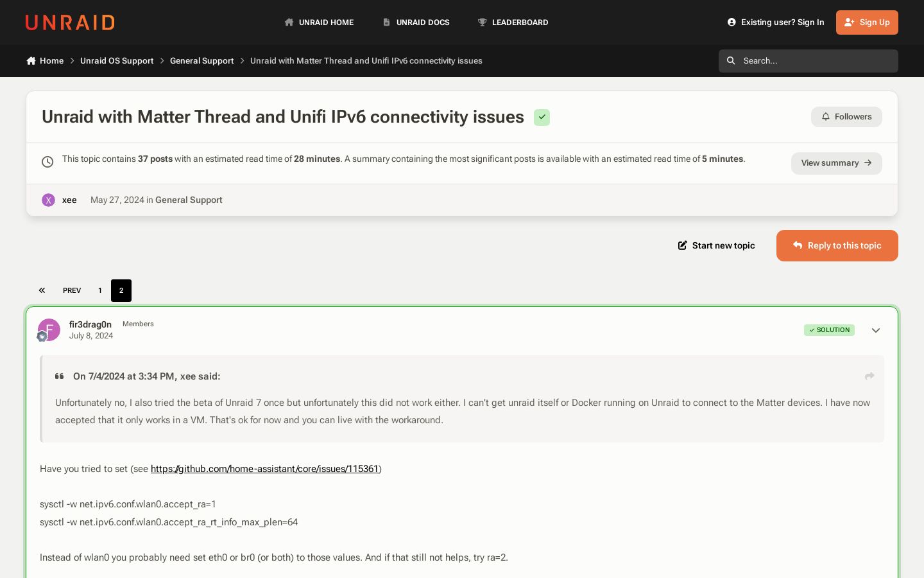Click the "37 posts" text in topic summary

[155, 159]
